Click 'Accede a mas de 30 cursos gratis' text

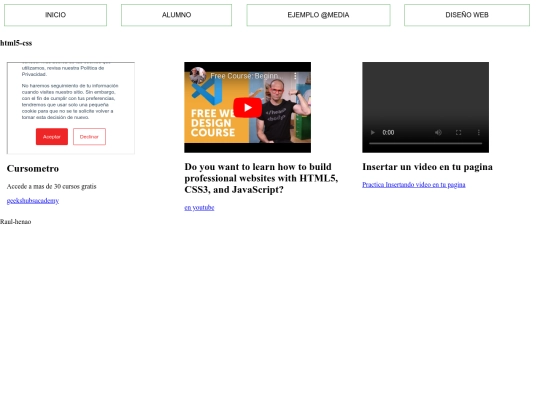(51, 186)
